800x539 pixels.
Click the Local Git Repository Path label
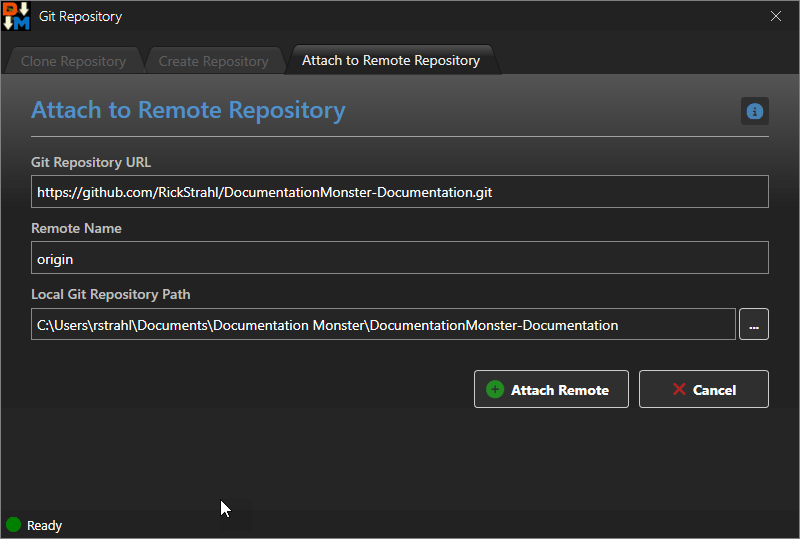111,295
